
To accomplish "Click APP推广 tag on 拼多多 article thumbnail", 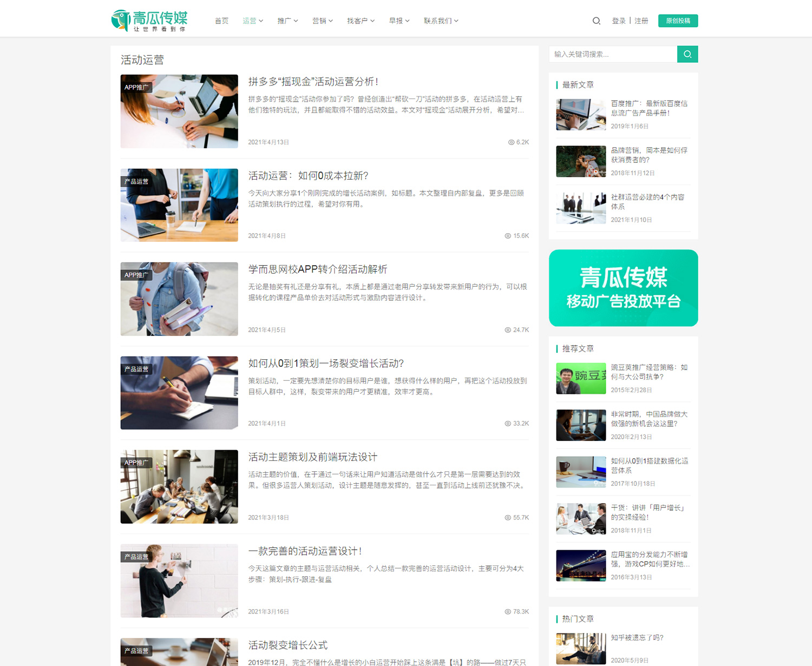I will click(x=136, y=87).
